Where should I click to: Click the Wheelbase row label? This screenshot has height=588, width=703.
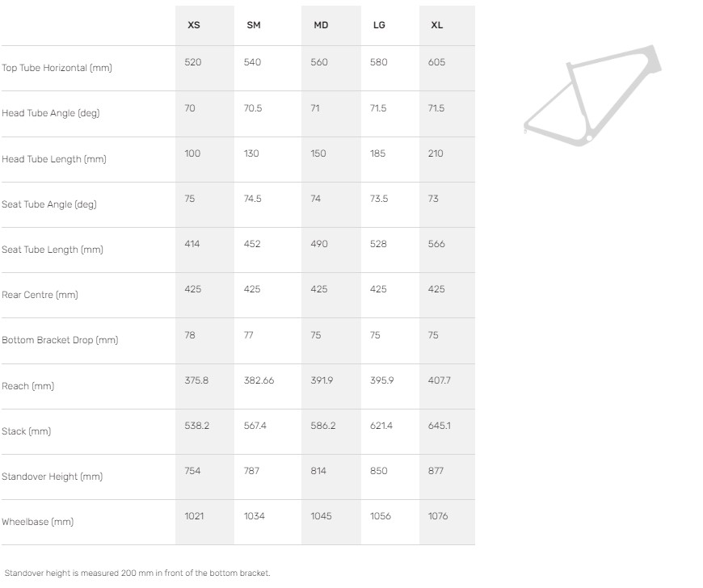pyautogui.click(x=37, y=522)
